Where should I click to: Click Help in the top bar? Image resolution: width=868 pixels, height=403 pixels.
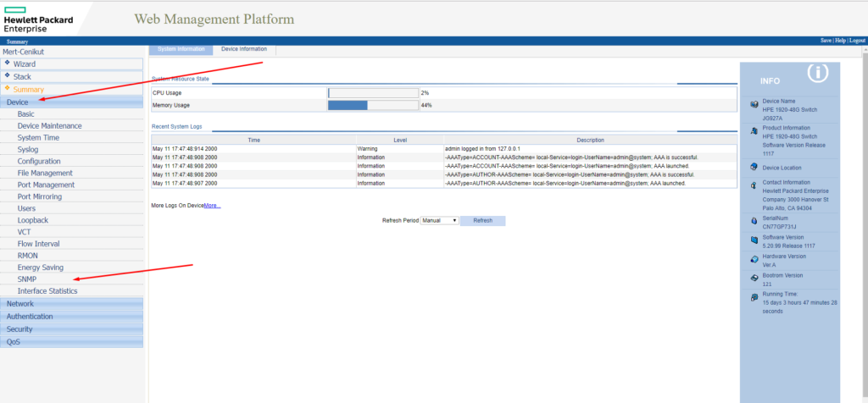[840, 41]
